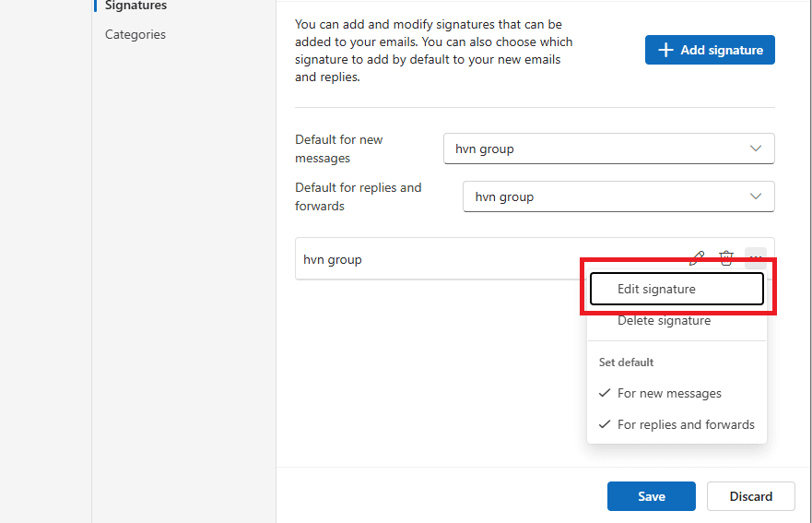This screenshot has height=523, width=812.
Task: Click the Set default menu header
Action: 626,363
